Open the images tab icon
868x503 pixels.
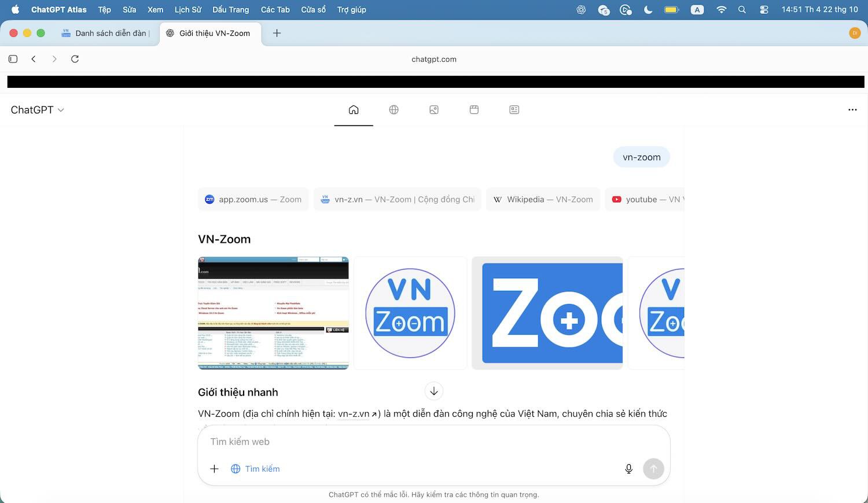click(434, 110)
